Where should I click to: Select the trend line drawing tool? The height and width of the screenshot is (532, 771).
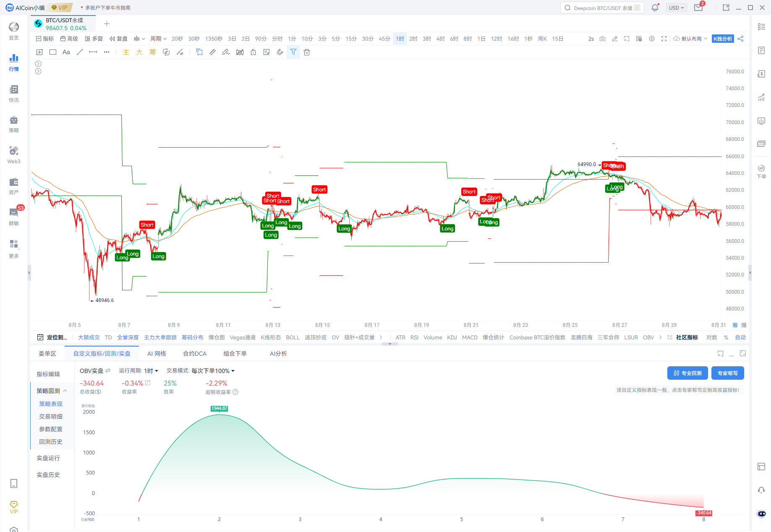tap(80, 52)
